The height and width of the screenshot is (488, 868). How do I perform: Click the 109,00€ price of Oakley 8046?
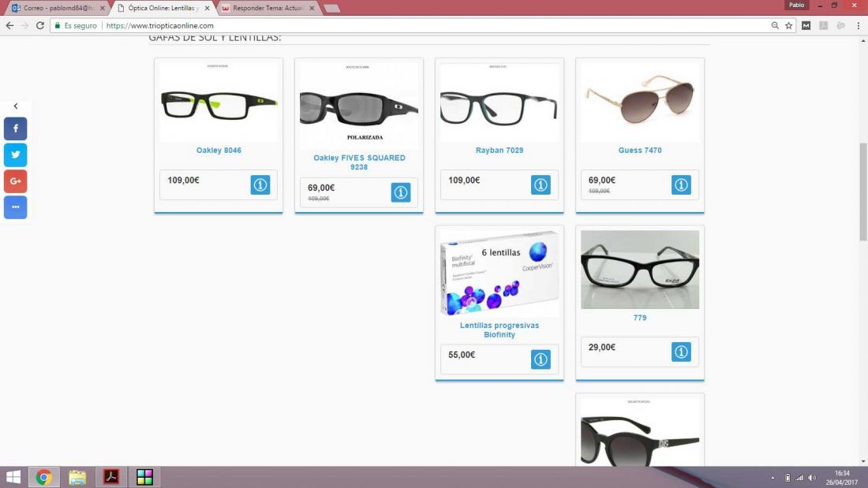[x=183, y=180]
